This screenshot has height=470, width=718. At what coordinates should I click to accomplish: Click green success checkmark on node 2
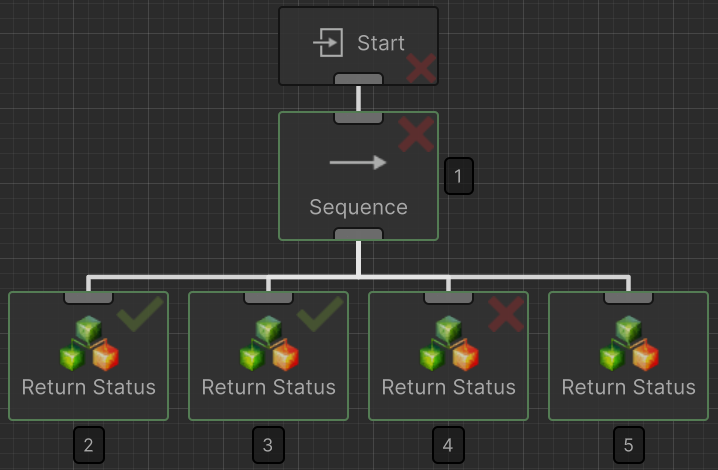139,315
